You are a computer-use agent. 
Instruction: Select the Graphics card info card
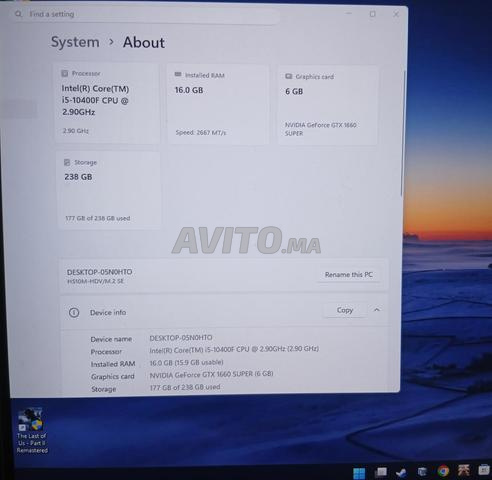click(x=328, y=105)
